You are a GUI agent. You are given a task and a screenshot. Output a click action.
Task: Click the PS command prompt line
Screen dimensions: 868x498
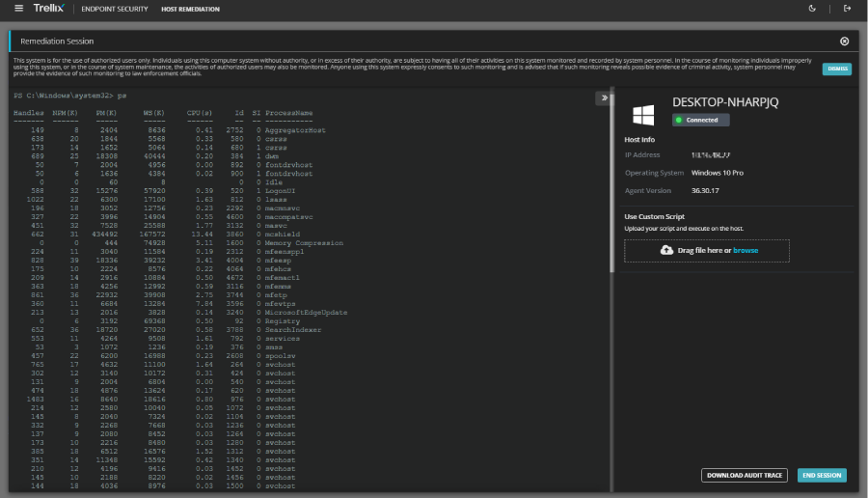[x=69, y=96]
